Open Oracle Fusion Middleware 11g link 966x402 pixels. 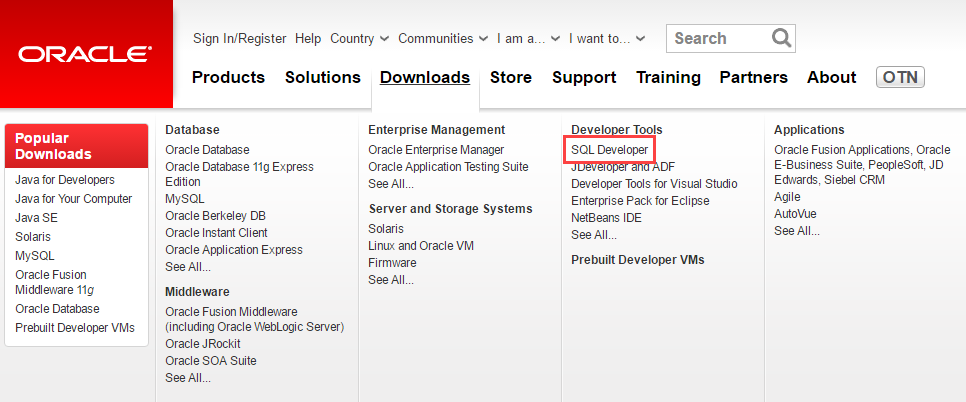click(54, 282)
